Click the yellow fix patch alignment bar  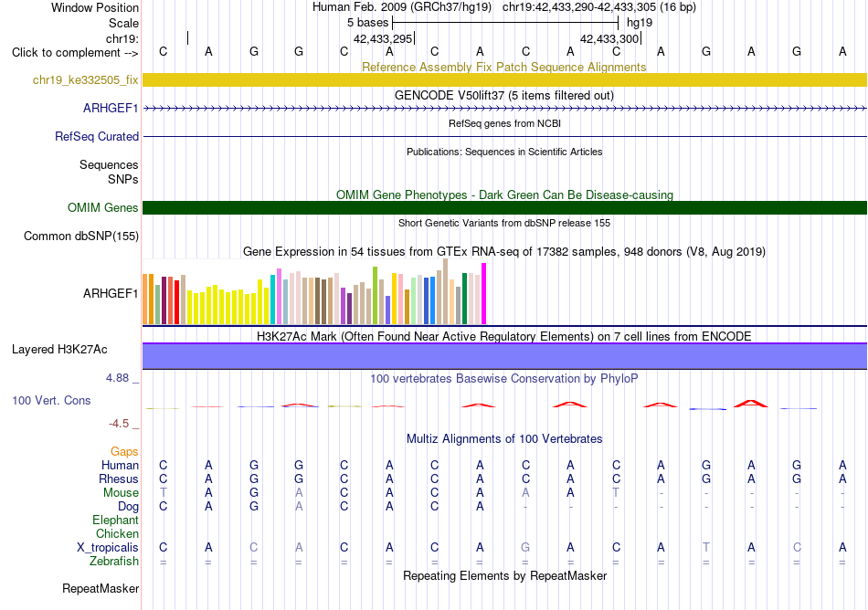click(x=504, y=79)
